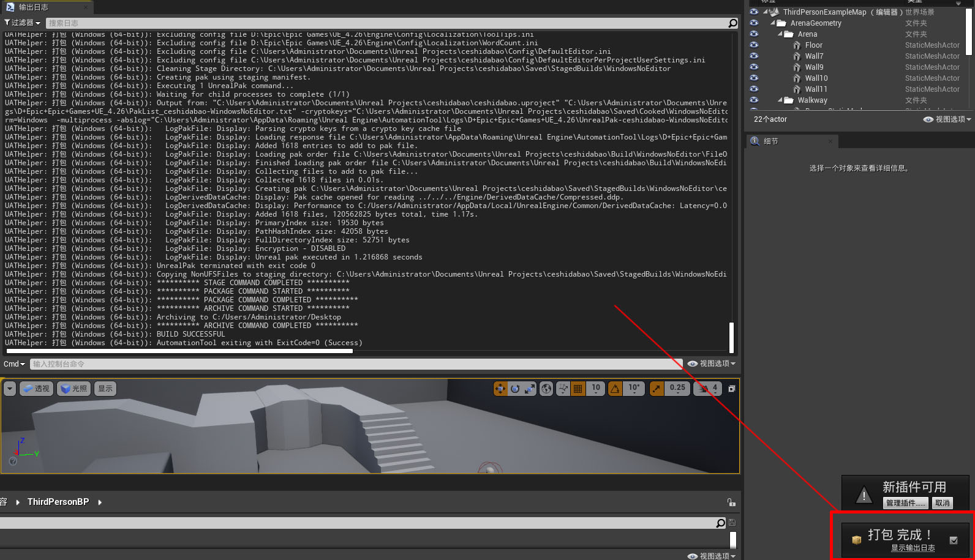Open grid snap size 10 dropdown
Image resolution: width=975 pixels, height=560 pixels.
coord(596,389)
